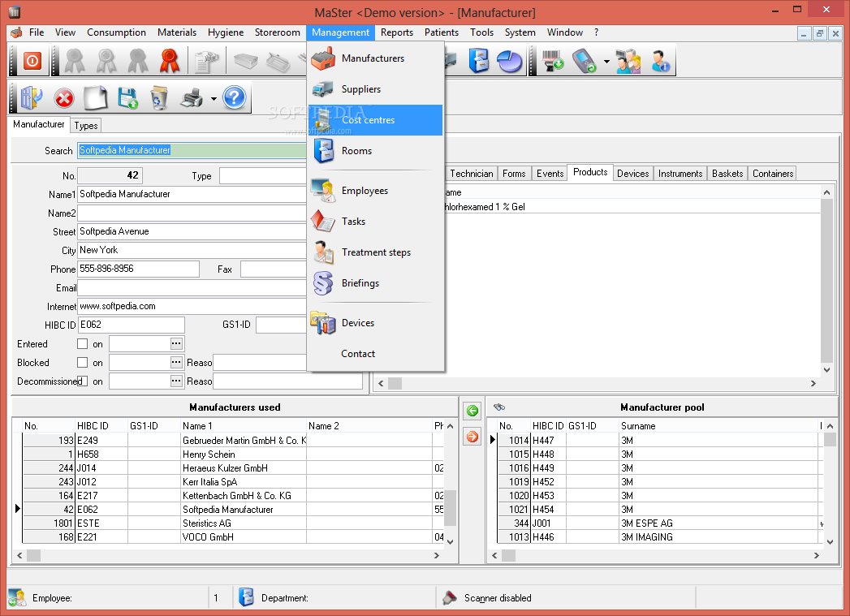This screenshot has width=850, height=616.
Task: Switch to the Types tab
Action: (86, 126)
